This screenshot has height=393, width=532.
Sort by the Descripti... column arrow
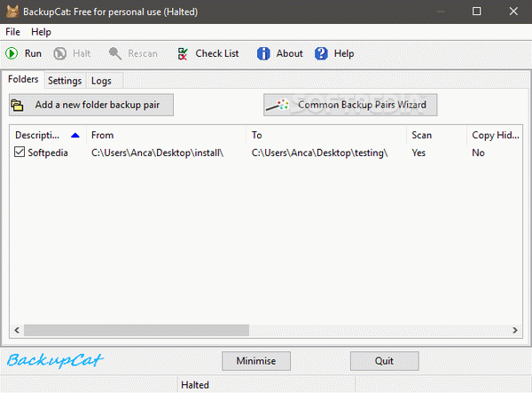tap(75, 136)
